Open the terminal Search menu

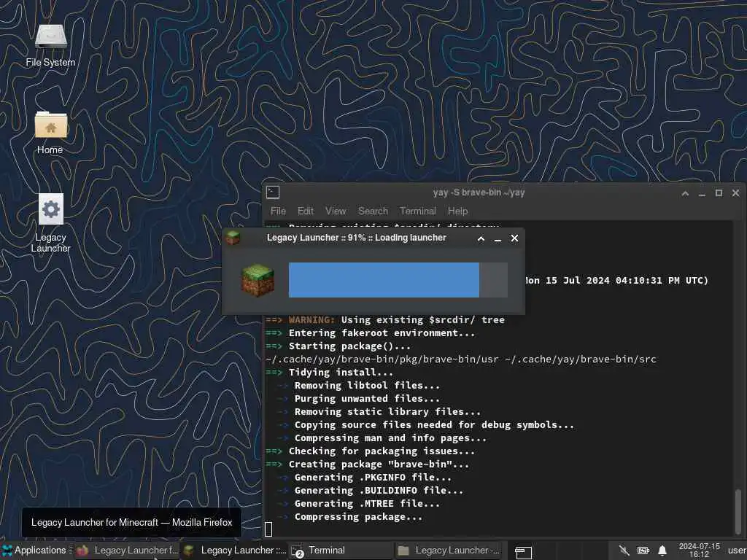tap(373, 211)
